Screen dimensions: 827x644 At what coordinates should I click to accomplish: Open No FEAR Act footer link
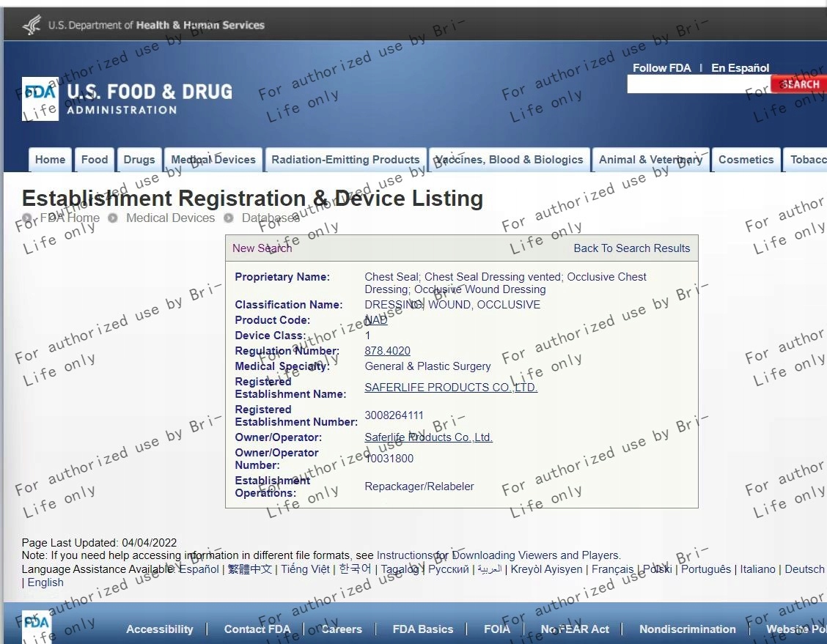point(575,629)
